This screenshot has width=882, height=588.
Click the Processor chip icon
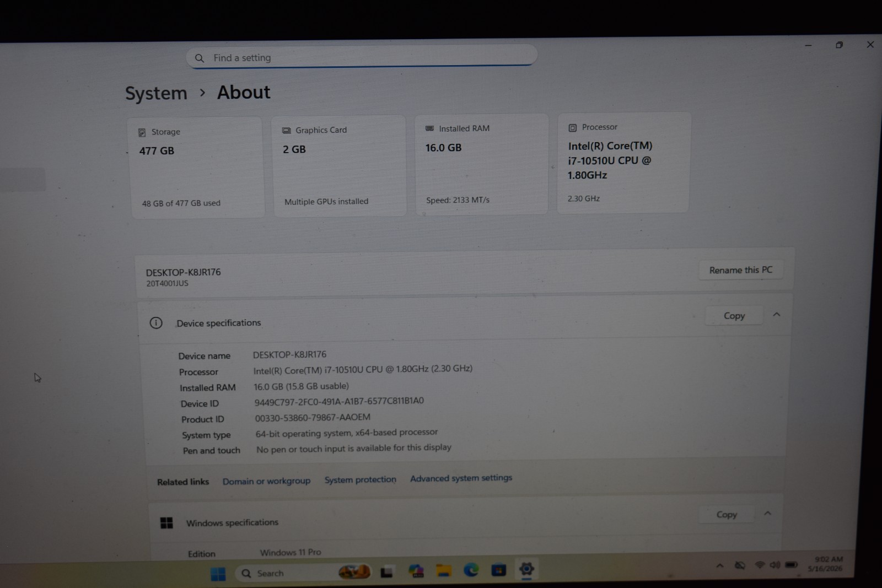[572, 128]
